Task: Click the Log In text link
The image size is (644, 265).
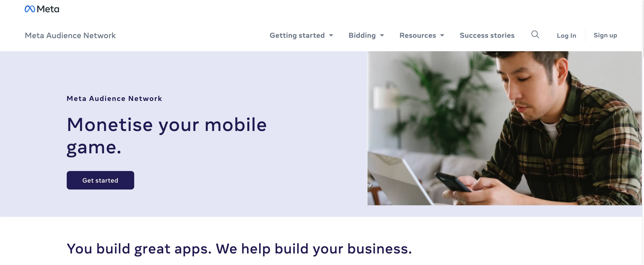Action: (x=566, y=35)
